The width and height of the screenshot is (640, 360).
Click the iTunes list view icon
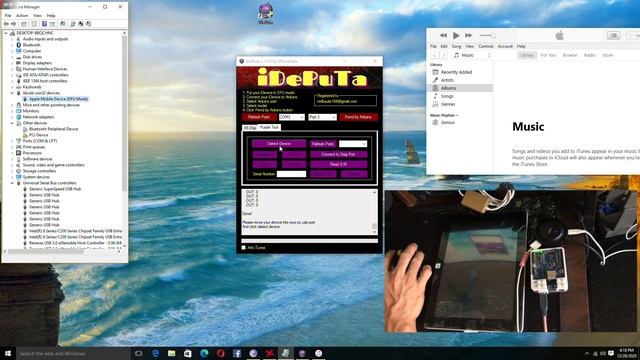tap(613, 36)
